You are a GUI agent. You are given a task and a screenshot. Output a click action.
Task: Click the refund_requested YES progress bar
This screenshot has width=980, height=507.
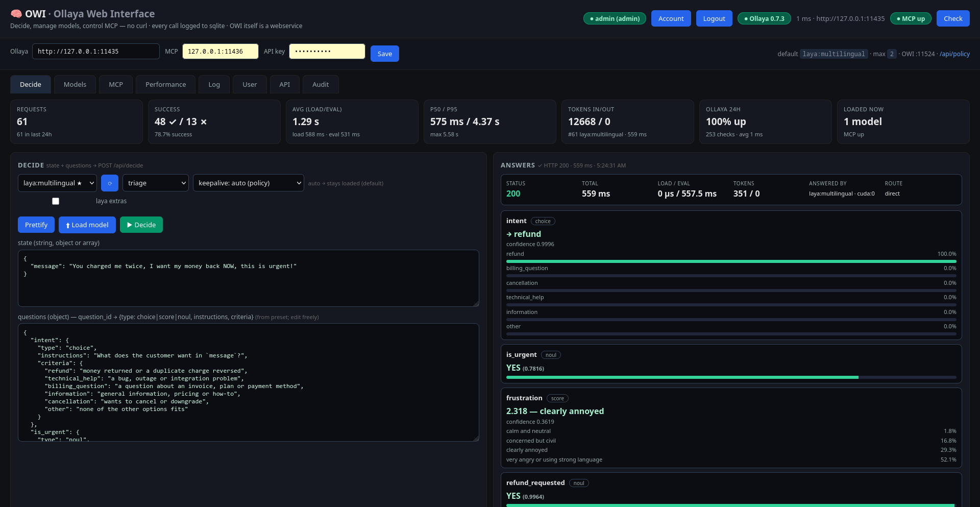pos(731,505)
